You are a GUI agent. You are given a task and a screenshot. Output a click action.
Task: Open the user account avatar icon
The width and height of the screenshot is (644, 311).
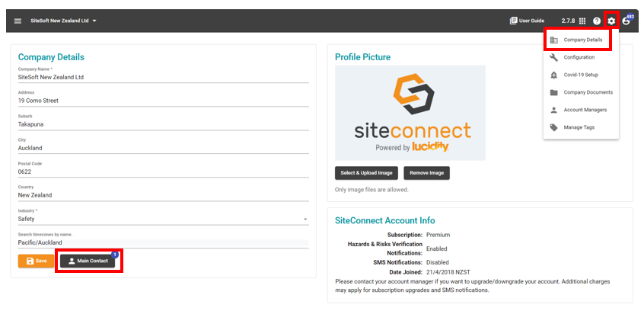coord(626,21)
